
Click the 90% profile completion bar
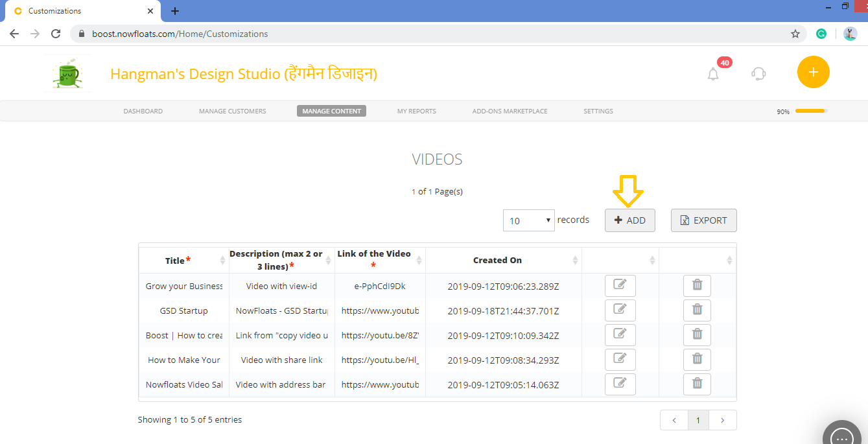(x=811, y=111)
